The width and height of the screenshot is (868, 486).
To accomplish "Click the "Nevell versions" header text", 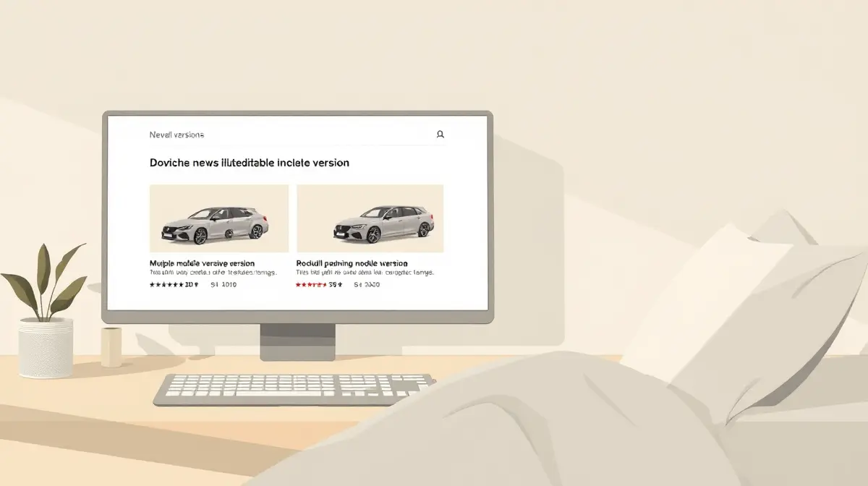I will click(176, 135).
